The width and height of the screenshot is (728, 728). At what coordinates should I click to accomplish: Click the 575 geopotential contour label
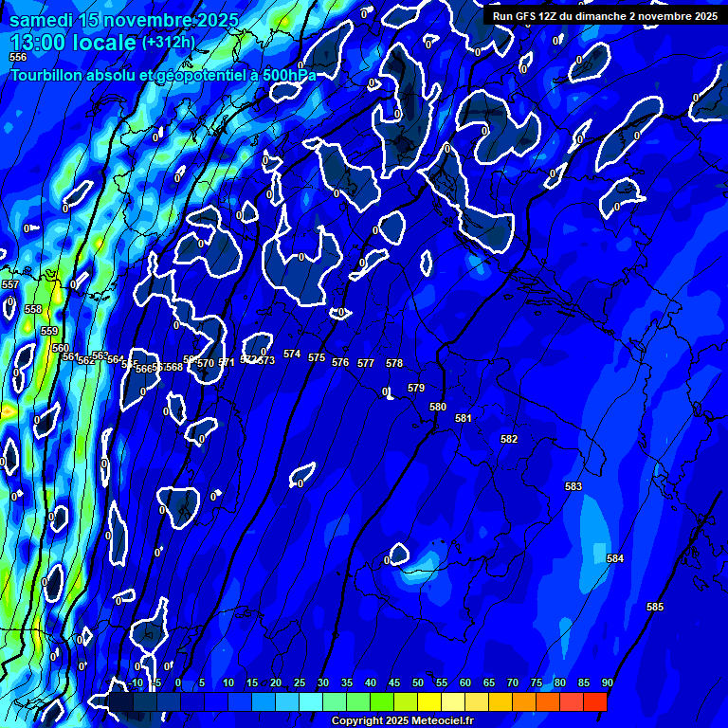pyautogui.click(x=317, y=357)
